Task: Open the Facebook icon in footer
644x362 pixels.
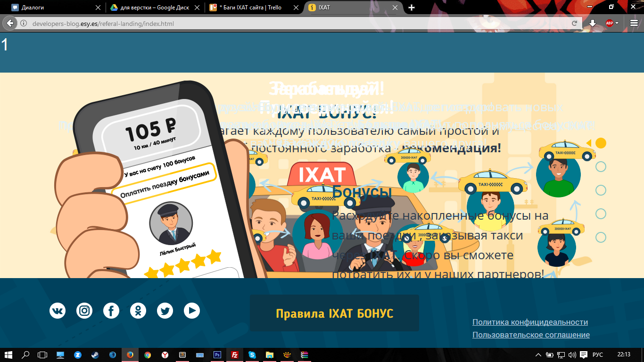Action: tap(111, 311)
